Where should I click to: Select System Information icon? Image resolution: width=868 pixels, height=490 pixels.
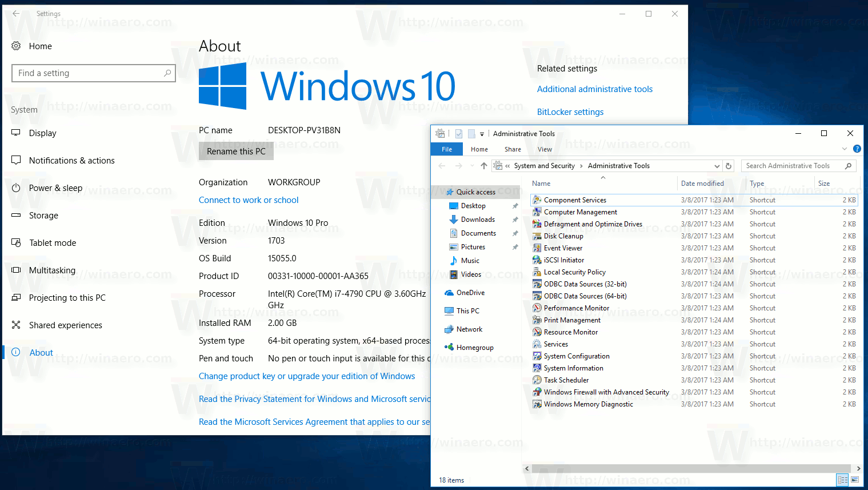(537, 368)
